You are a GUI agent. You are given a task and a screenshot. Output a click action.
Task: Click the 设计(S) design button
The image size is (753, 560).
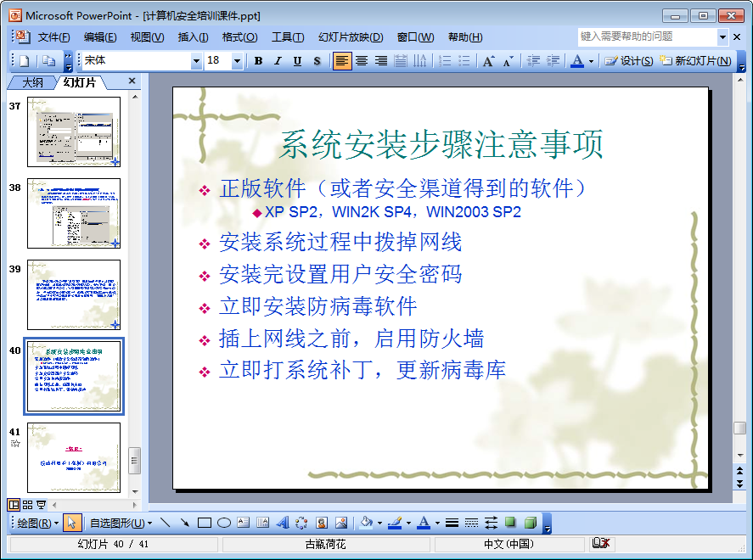(628, 61)
